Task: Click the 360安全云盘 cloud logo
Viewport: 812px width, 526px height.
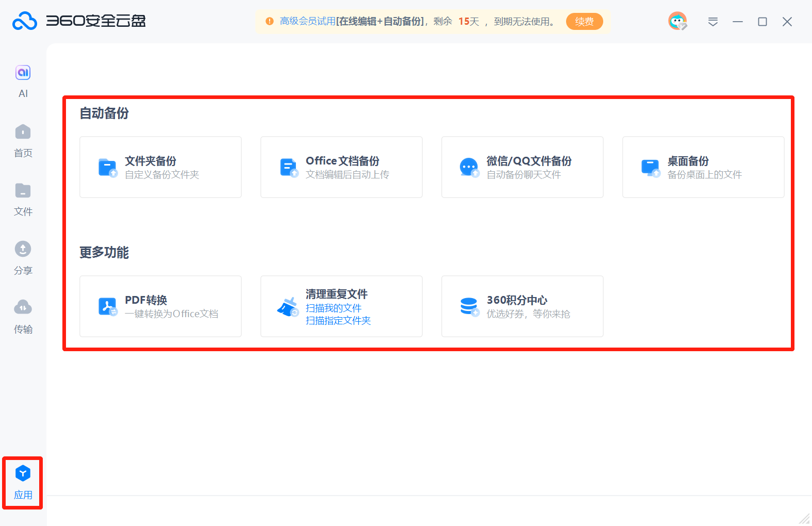Action: 25,21
